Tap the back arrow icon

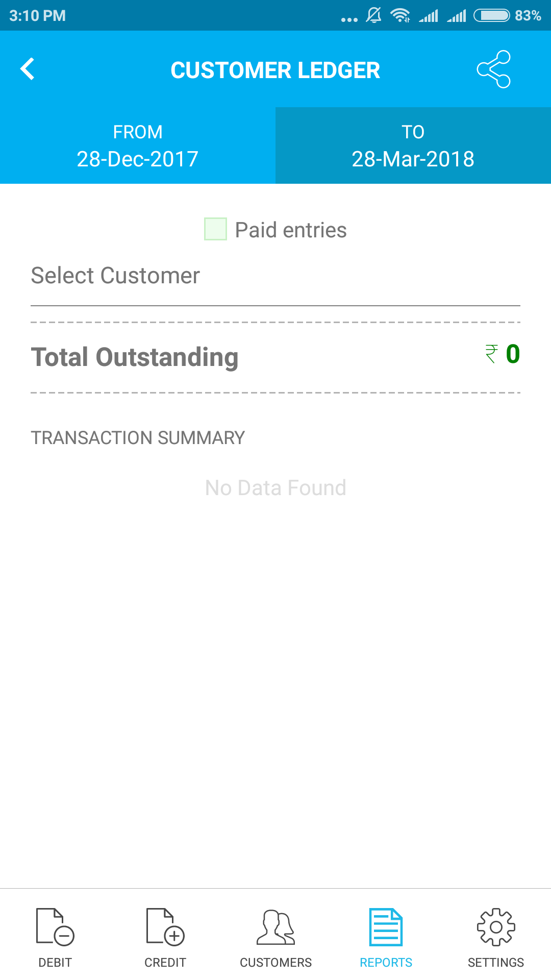(28, 69)
